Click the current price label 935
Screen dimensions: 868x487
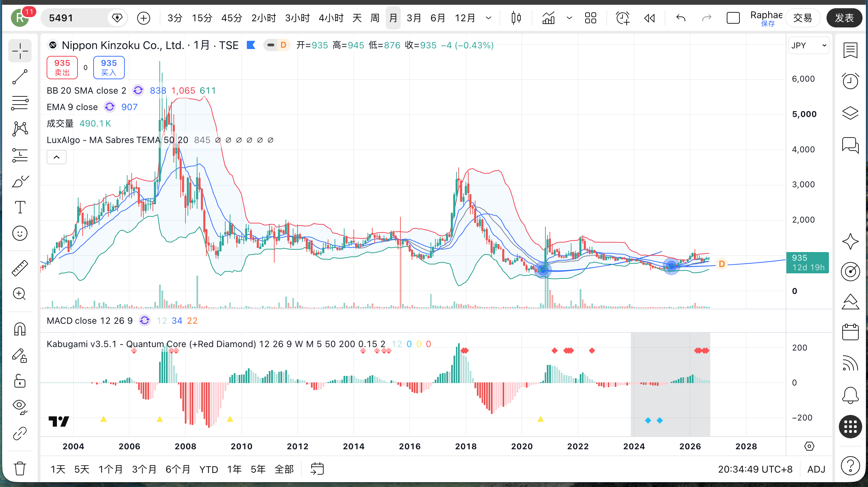(x=807, y=263)
